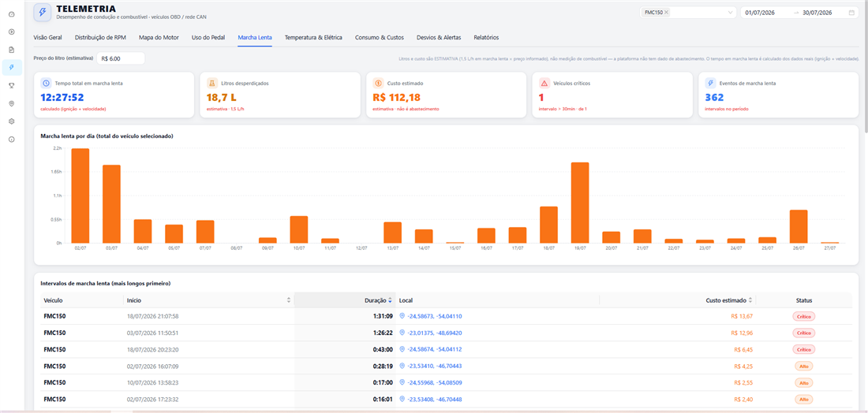Click Alto badge on 02/07/2026 16:07:09 row
This screenshot has width=868, height=413.
[x=804, y=366]
